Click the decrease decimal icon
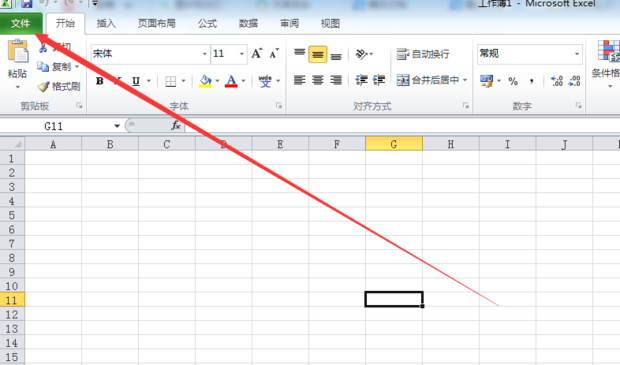620x365 pixels. pyautogui.click(x=574, y=81)
